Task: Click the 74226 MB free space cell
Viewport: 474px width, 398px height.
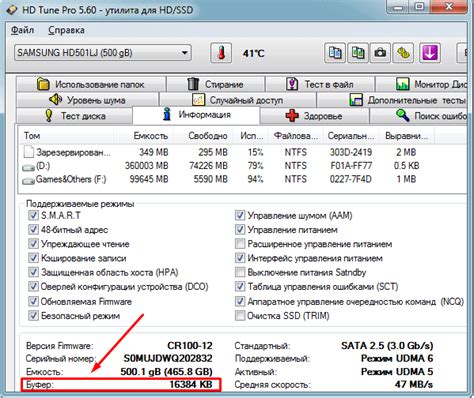Action: click(208, 166)
